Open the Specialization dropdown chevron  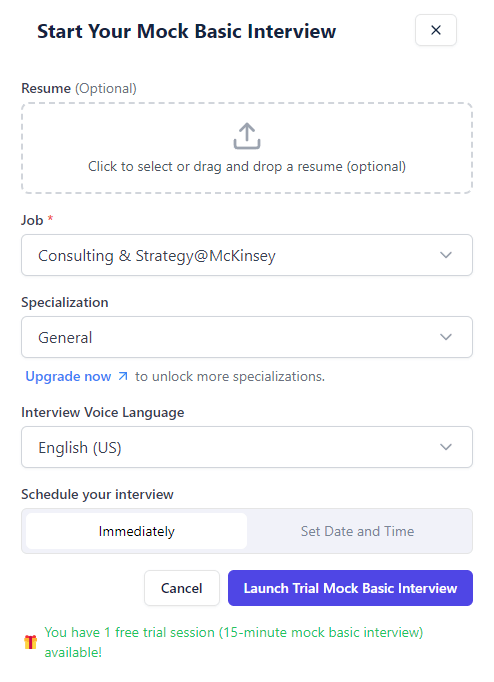(446, 337)
